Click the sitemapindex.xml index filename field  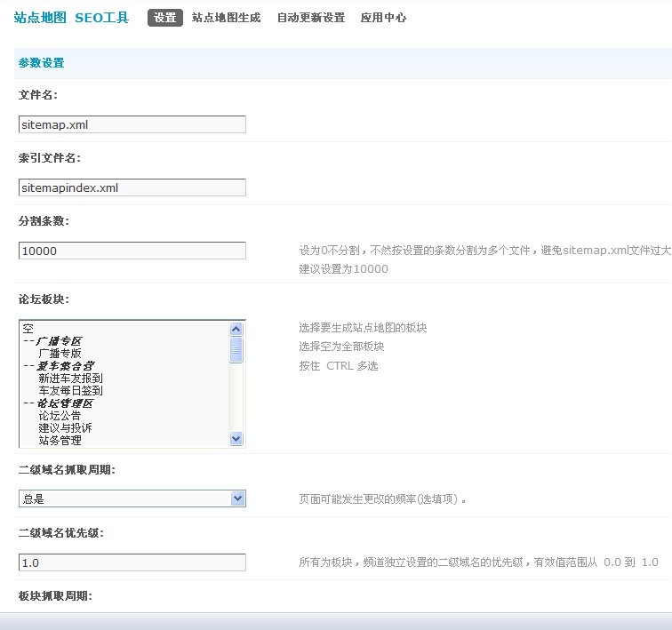tap(132, 188)
